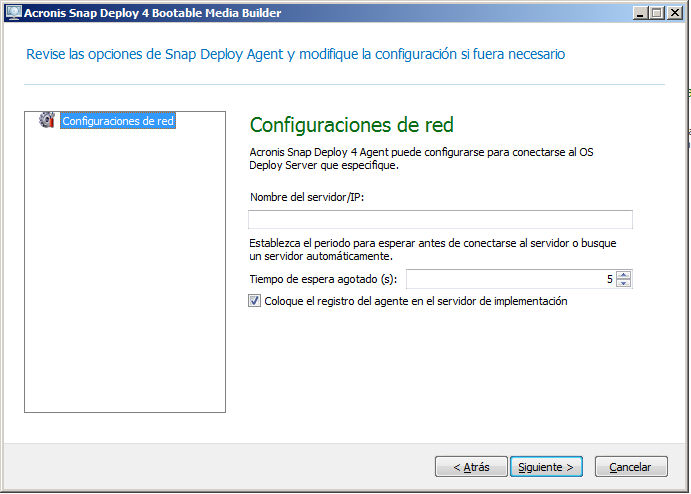This screenshot has width=691, height=494.
Task: Click the Tiempo de espera agotado (s) label
Action: [323, 279]
